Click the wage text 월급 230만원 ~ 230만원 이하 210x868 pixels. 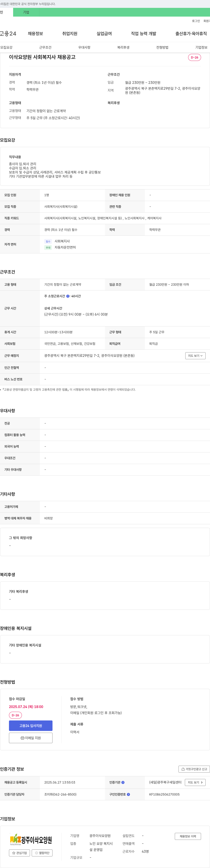[169, 285]
